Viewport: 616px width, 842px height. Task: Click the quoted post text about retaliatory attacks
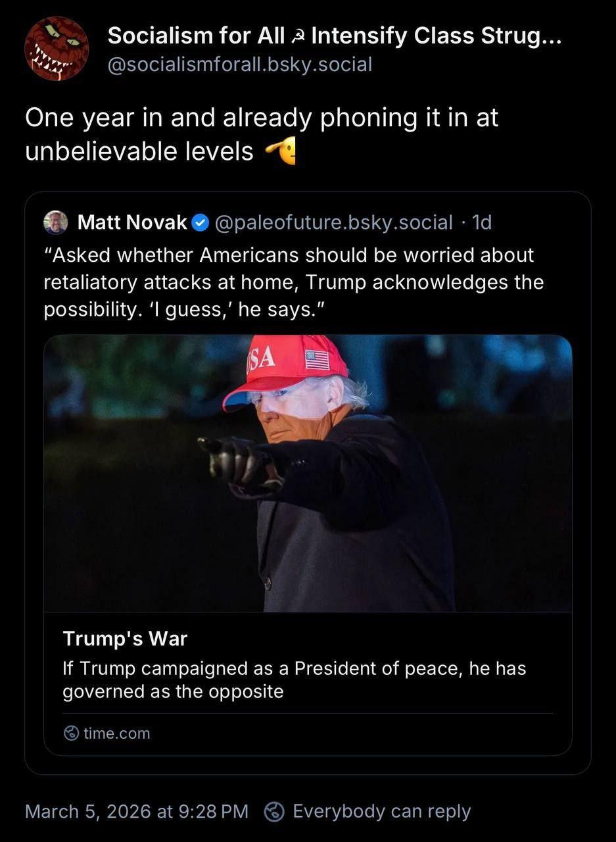coord(294,282)
